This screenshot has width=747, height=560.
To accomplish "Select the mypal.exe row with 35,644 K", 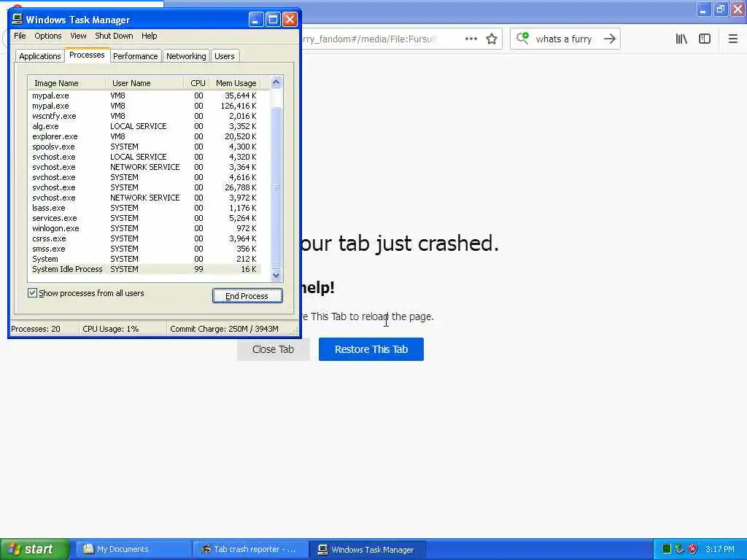I will point(144,96).
